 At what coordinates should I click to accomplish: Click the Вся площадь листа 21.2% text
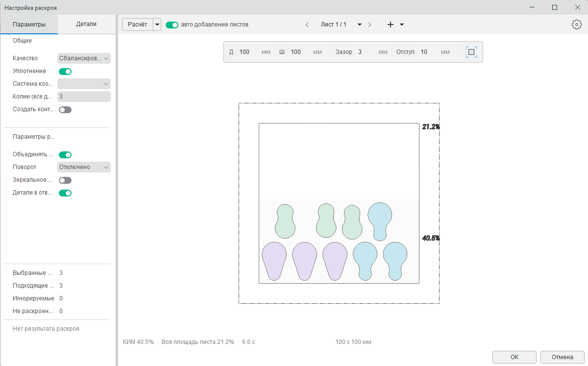pyautogui.click(x=197, y=342)
